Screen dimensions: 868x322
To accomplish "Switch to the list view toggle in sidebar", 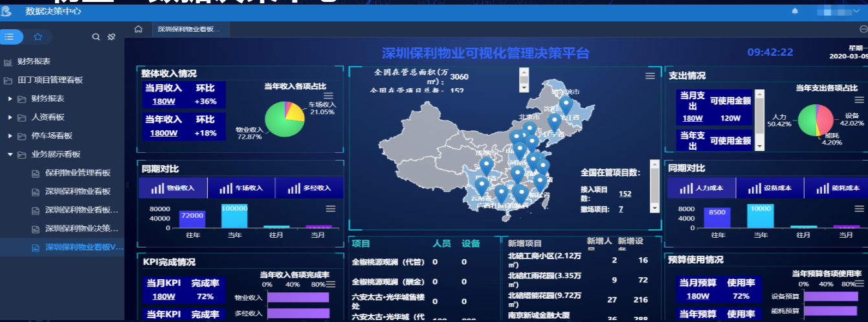I will (x=10, y=37).
